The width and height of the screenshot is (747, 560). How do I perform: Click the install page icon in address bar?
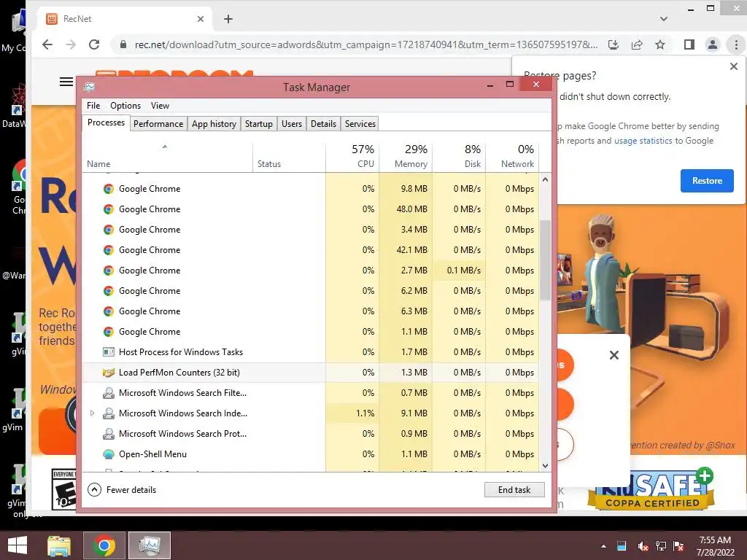coord(614,44)
